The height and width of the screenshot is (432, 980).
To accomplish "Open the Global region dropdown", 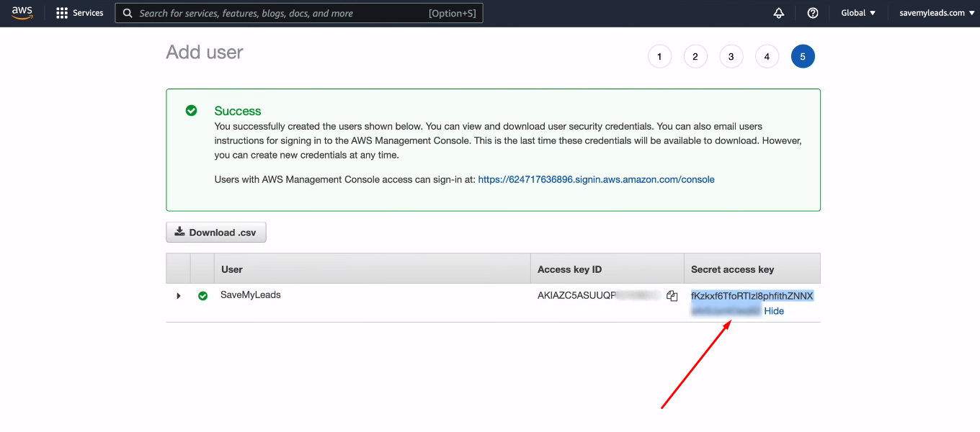I will (858, 13).
